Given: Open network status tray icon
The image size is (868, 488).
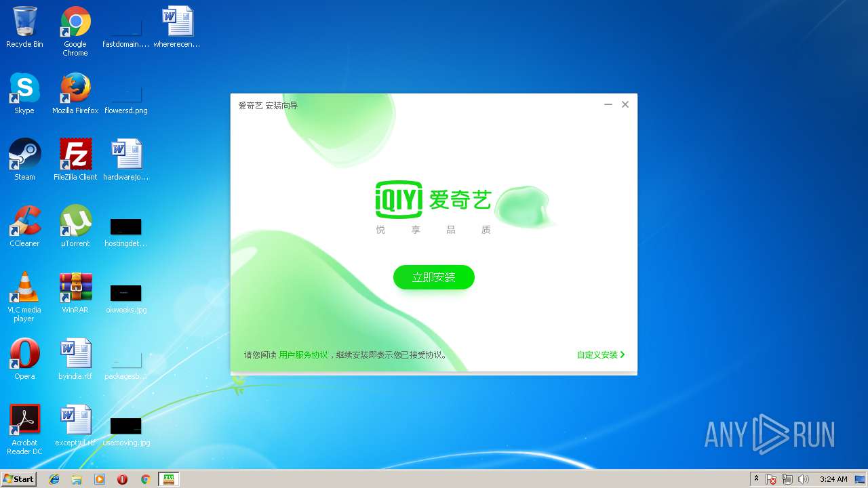Looking at the screenshot, I should (788, 479).
